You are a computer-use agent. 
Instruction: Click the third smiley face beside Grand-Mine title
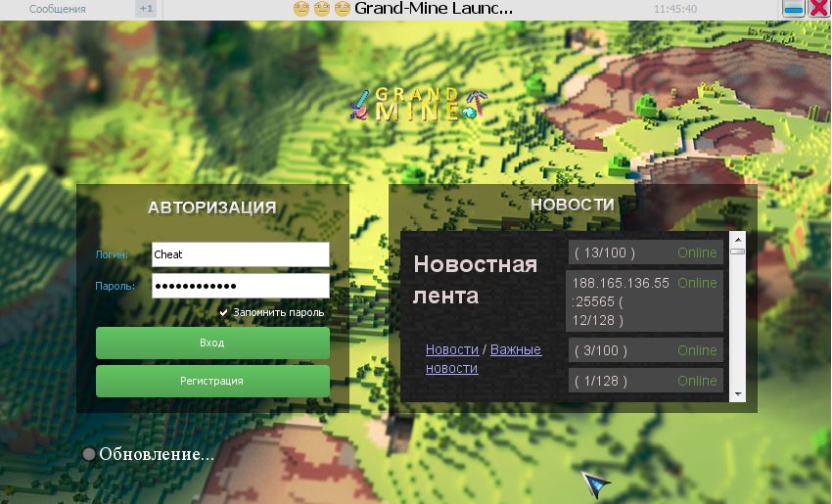(343, 9)
